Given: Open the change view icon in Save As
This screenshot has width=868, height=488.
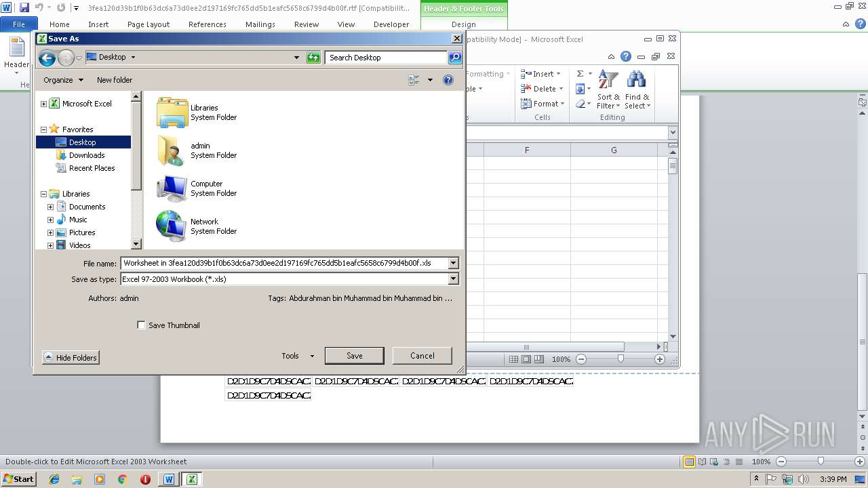Looking at the screenshot, I should [414, 80].
